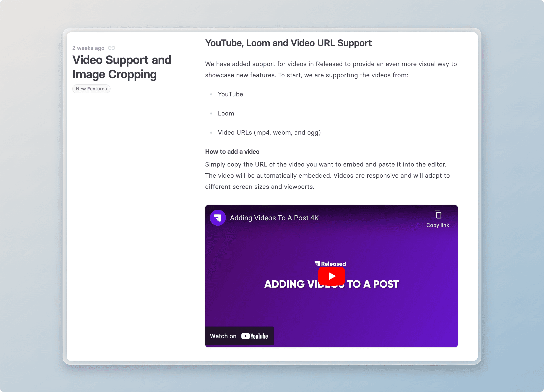
Task: Open video title Adding Videos To A Post 4K
Action: [274, 218]
